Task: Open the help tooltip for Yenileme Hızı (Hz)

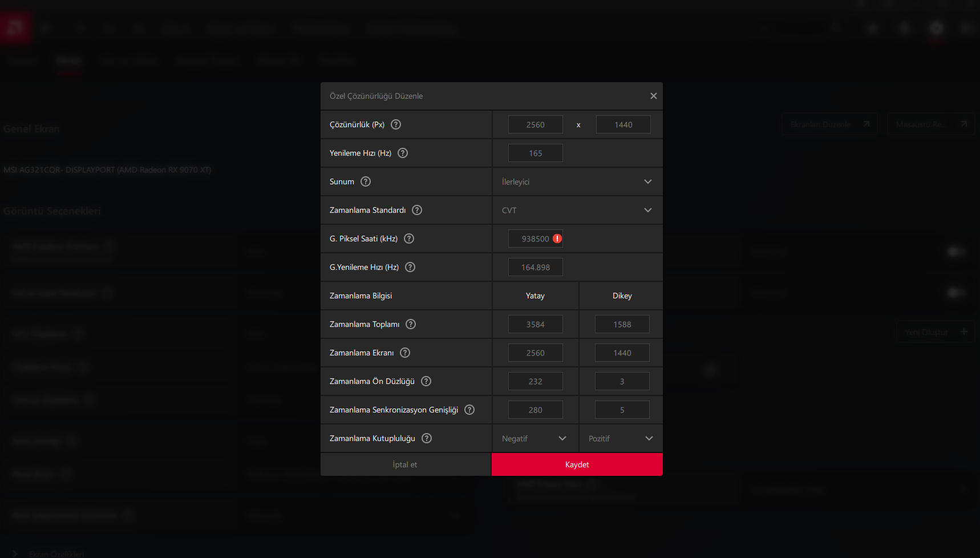Action: click(x=403, y=153)
